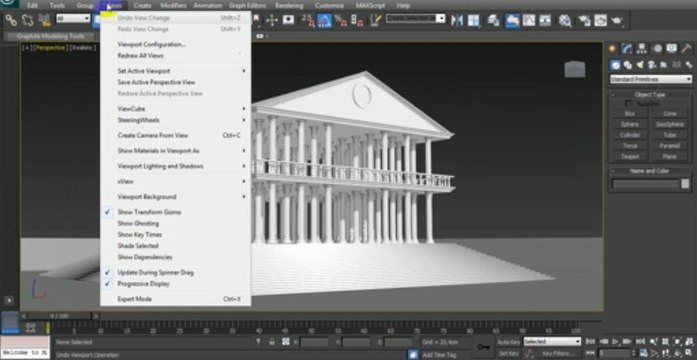Click the Render Production teapot icon
The height and width of the screenshot is (360, 697).
(617, 20)
